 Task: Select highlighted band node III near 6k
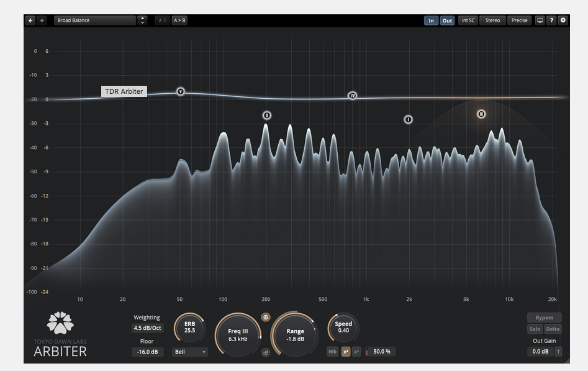[x=481, y=114]
